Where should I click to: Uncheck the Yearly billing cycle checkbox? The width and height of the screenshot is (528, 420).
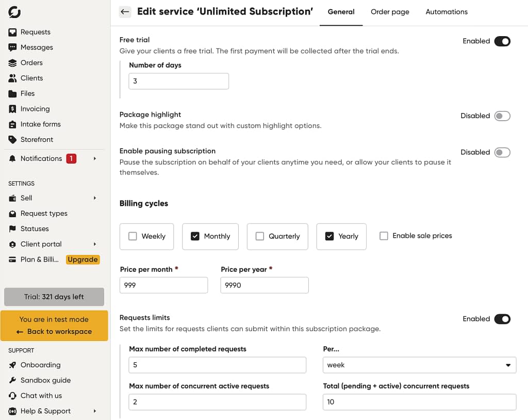pyautogui.click(x=329, y=236)
